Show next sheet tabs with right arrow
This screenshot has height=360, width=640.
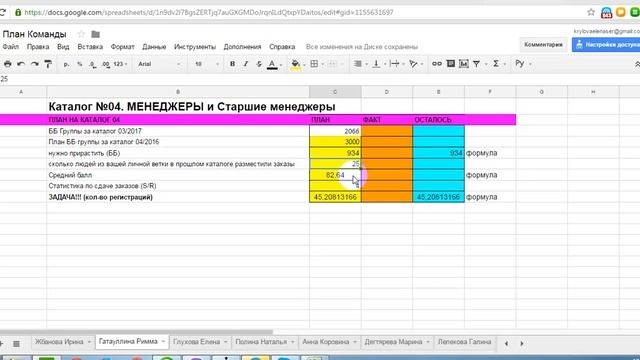[x=522, y=344]
